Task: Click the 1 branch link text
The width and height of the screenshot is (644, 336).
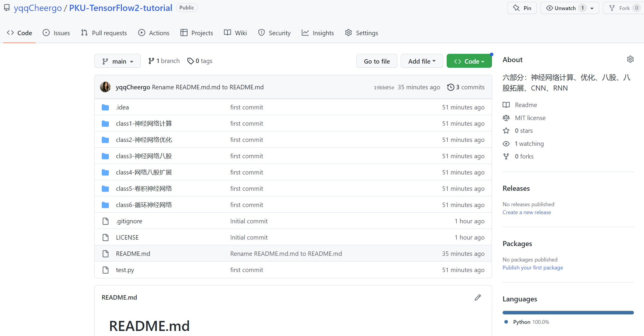Action: point(168,61)
